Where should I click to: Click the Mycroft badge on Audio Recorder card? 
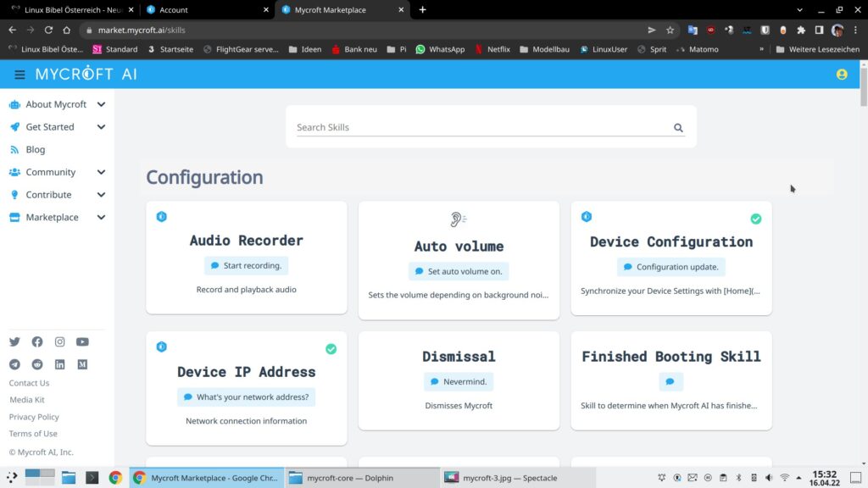[x=162, y=216]
